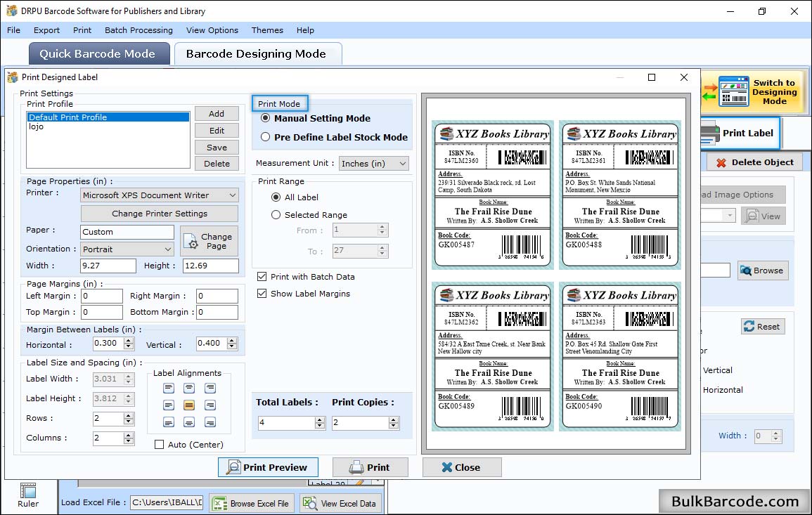Click the Total Labels spinner arrows
This screenshot has height=515, width=812.
point(320,423)
